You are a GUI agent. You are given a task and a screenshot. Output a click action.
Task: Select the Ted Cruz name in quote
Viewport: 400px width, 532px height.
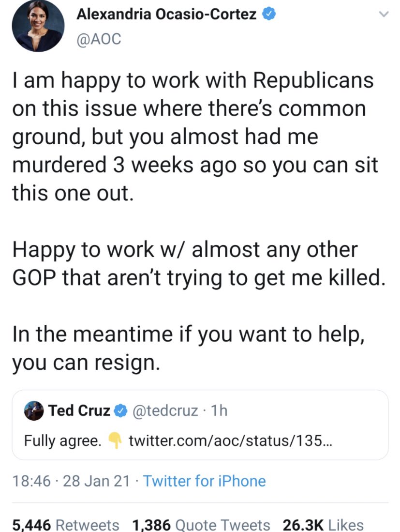[x=79, y=410]
